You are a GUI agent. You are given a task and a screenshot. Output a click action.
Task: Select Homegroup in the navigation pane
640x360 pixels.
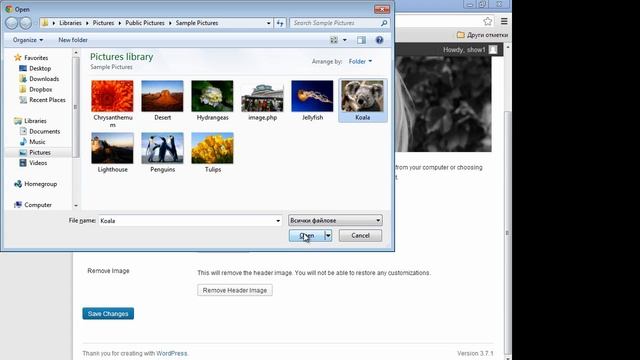(x=36, y=184)
